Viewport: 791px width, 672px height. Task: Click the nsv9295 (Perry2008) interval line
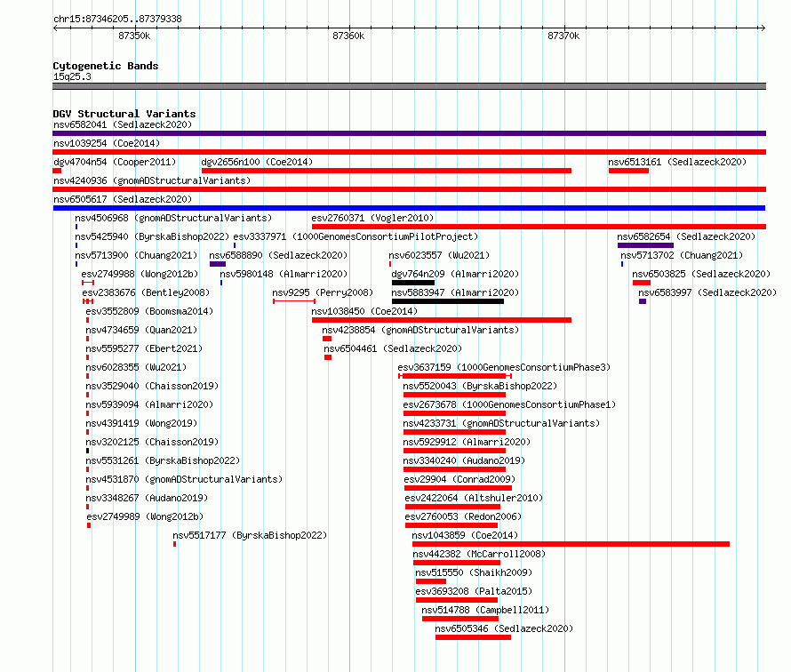tap(294, 301)
